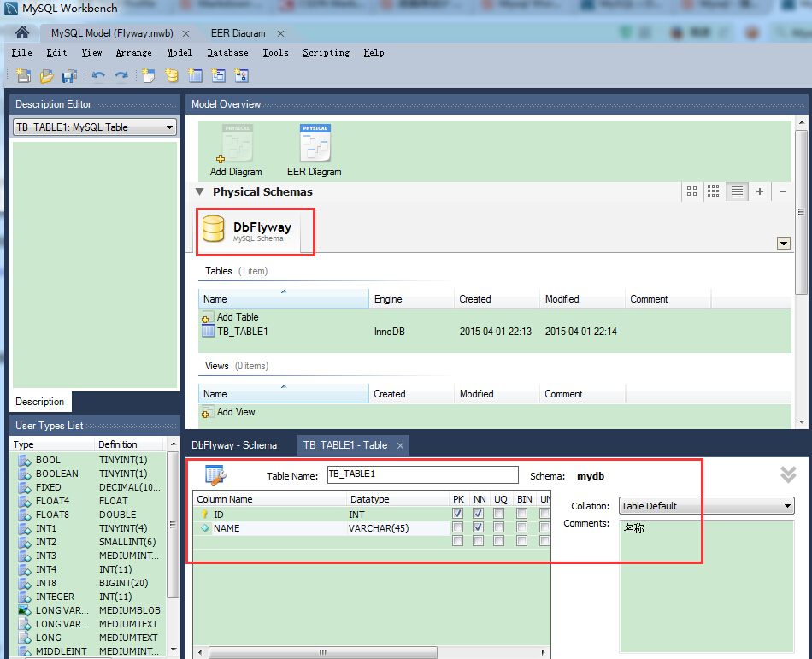Enable BIN for the ID column
The image size is (812, 659).
[521, 514]
